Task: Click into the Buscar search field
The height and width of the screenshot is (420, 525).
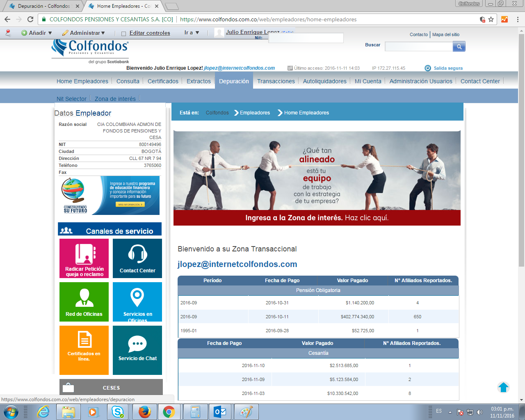Action: pos(418,47)
